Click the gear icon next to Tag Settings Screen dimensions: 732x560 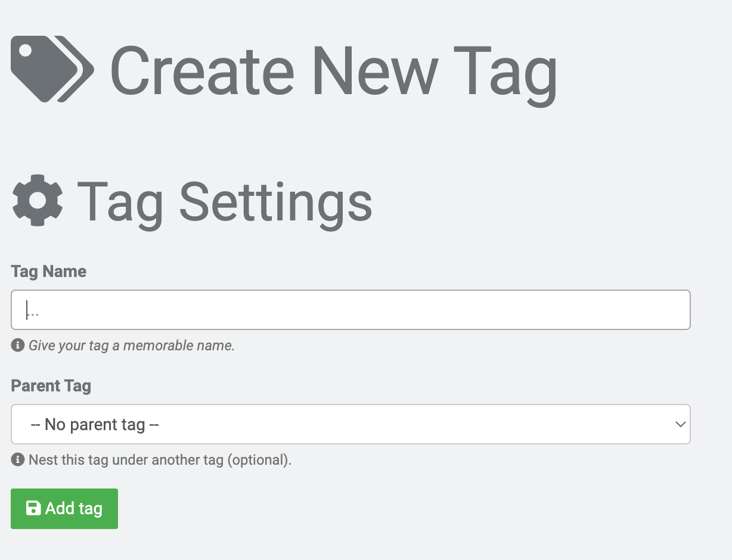tap(38, 200)
